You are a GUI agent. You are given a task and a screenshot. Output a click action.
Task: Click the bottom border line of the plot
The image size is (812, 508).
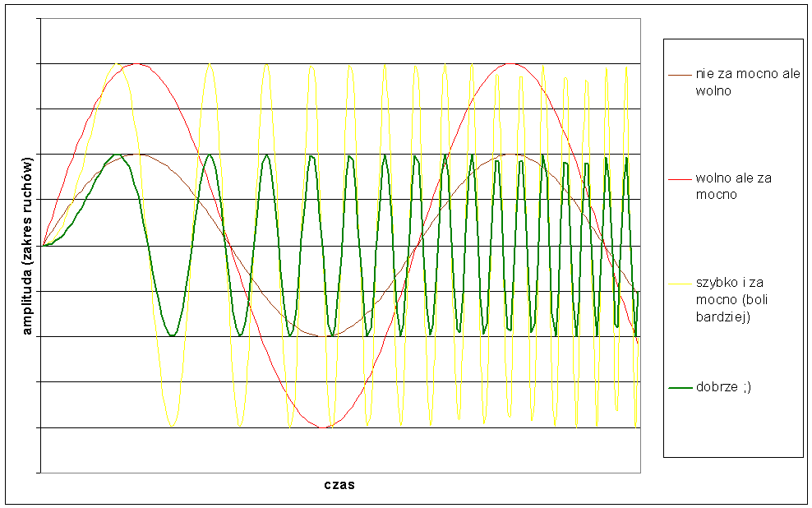pos(340,473)
